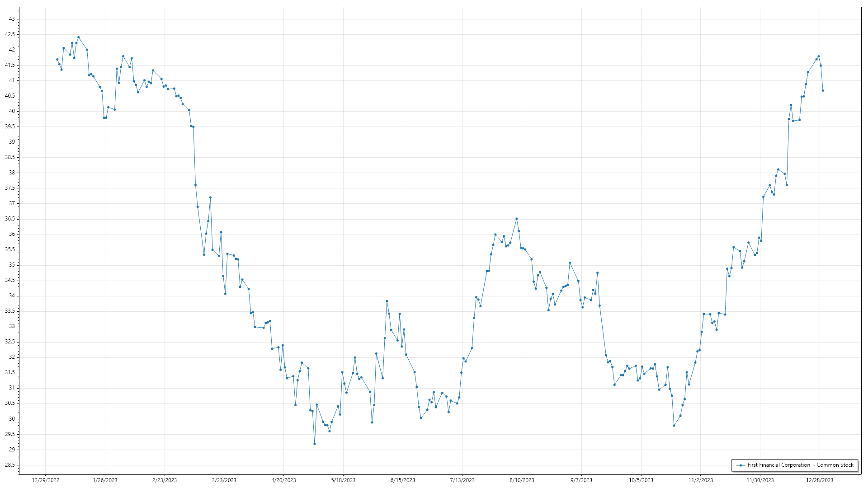
Task: Click the 40 y-axis value label
Action: coord(12,111)
